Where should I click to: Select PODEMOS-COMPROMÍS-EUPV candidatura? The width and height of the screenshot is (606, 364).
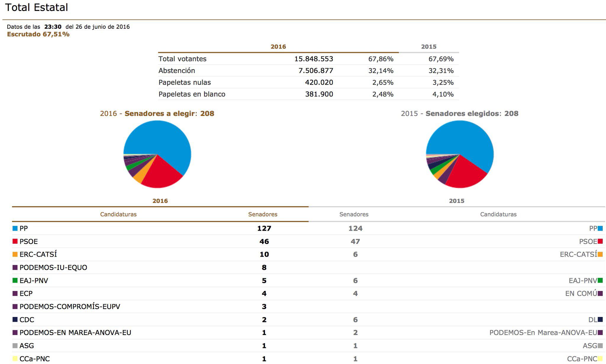click(x=70, y=307)
